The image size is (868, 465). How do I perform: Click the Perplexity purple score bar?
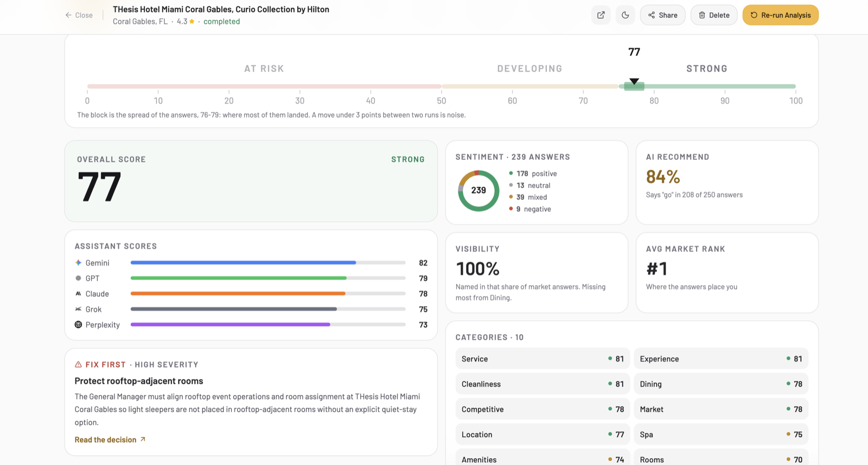[230, 325]
